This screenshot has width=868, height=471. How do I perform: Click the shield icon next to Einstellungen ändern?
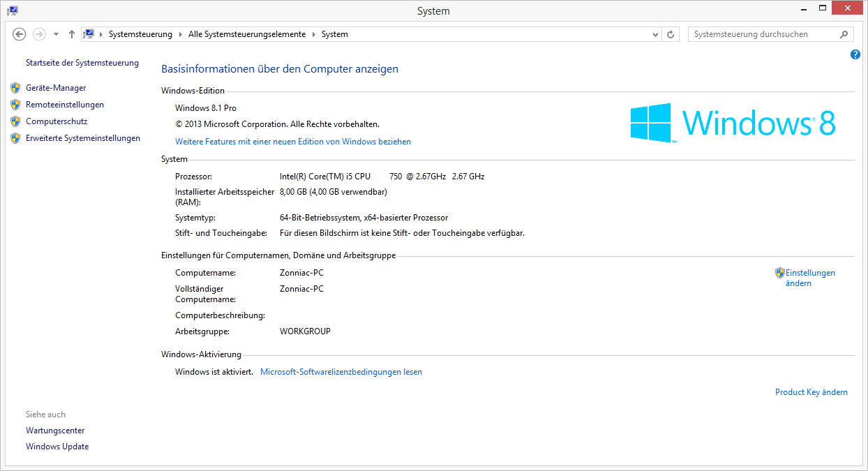(780, 273)
